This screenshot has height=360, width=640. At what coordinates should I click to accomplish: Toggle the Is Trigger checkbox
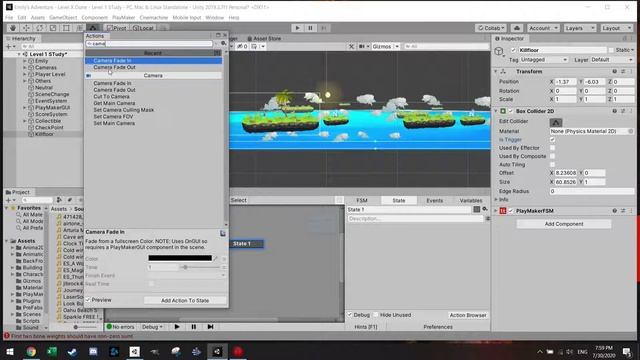[552, 140]
